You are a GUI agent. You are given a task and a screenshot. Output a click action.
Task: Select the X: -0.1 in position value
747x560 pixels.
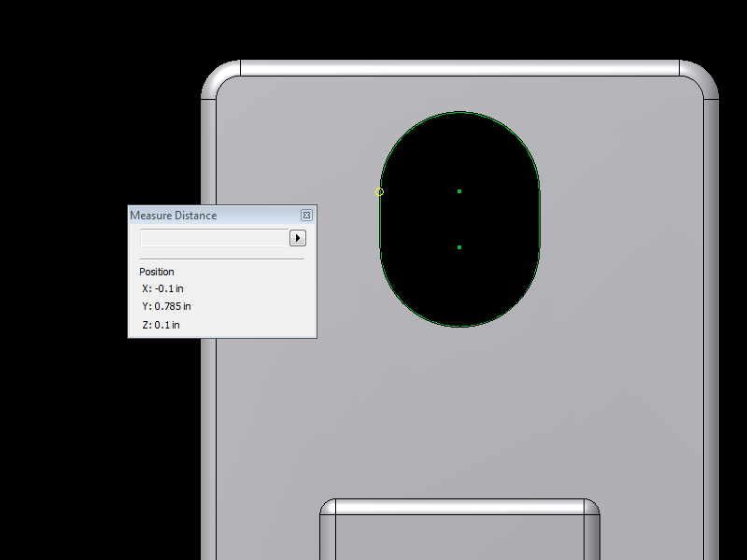[162, 288]
